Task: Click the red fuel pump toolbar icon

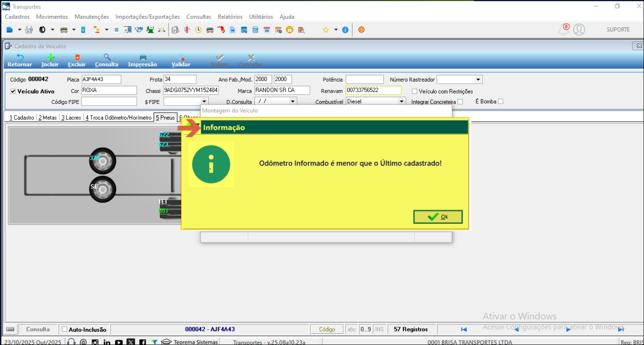Action: [x=221, y=30]
